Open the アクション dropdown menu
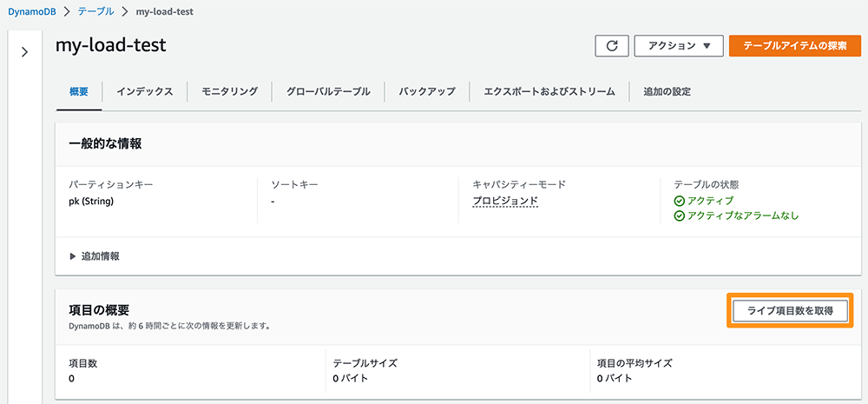Image resolution: width=868 pixels, height=404 pixels. tap(679, 46)
